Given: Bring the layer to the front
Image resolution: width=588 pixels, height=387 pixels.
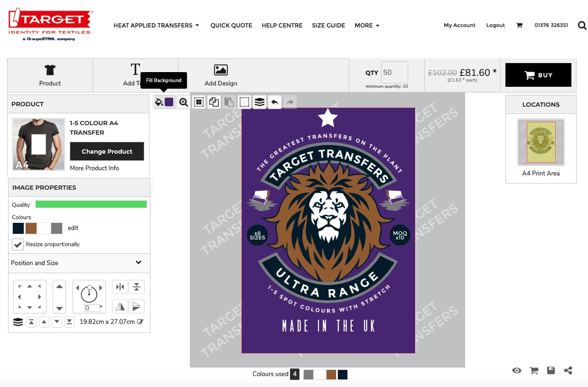Looking at the screenshot, I should tap(31, 322).
